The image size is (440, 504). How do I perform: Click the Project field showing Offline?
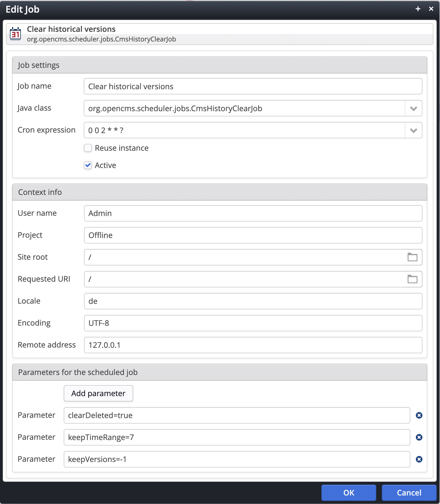(x=253, y=235)
